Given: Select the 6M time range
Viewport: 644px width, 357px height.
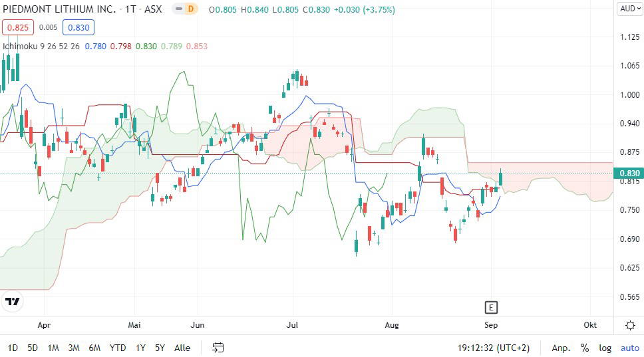Looking at the screenshot, I should tap(94, 348).
